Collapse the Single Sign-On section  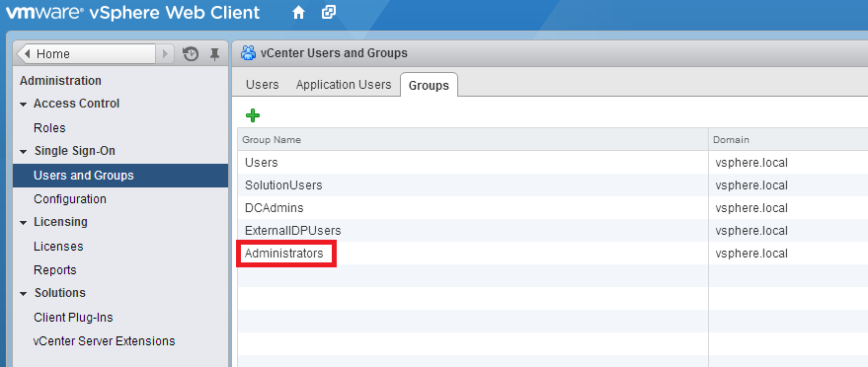[24, 152]
